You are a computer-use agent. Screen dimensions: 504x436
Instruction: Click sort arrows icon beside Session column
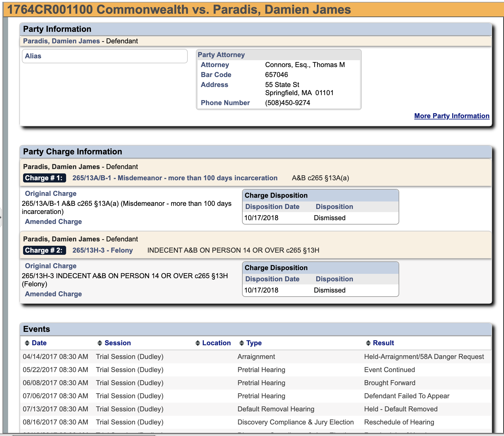click(100, 343)
